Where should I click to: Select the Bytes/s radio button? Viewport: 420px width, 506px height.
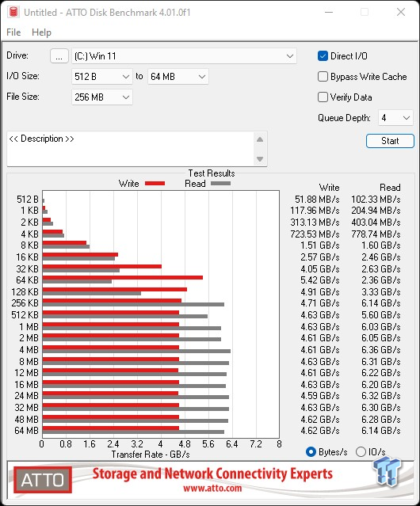[x=311, y=452]
